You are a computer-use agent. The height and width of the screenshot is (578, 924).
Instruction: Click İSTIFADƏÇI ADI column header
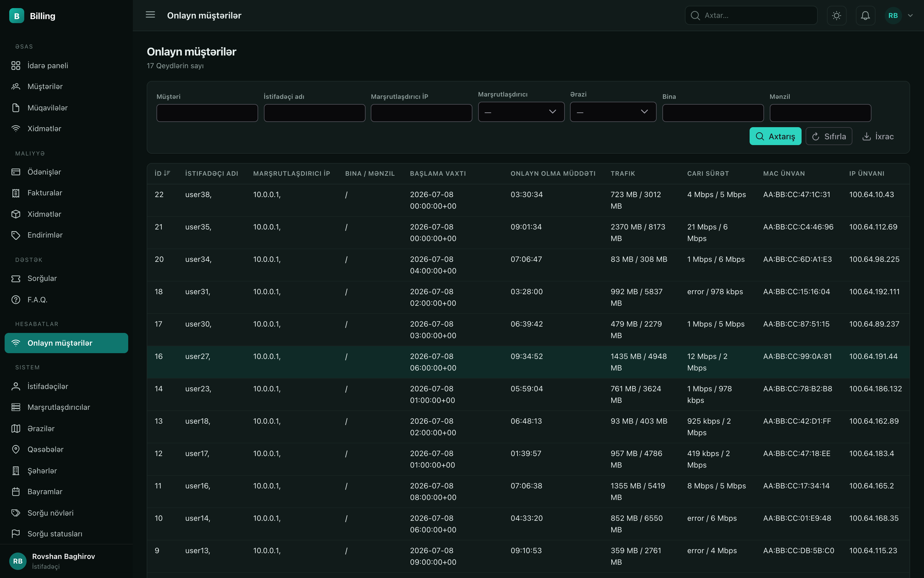[212, 174]
